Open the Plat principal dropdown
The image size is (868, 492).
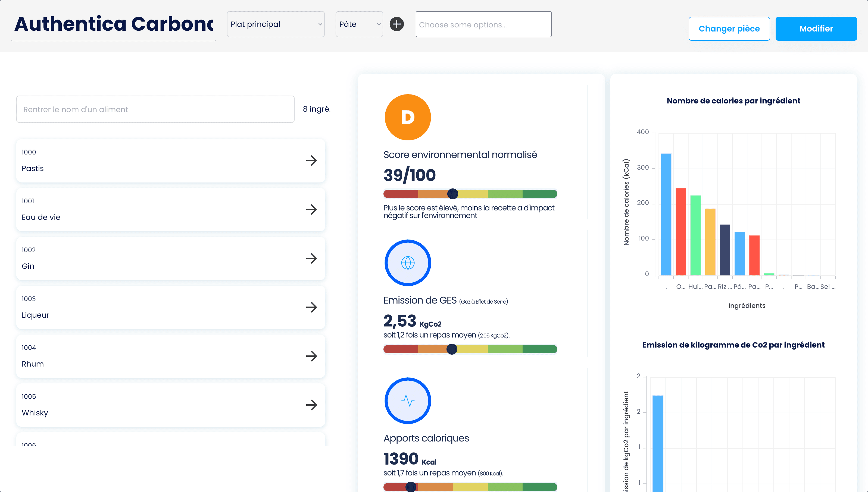coord(276,24)
